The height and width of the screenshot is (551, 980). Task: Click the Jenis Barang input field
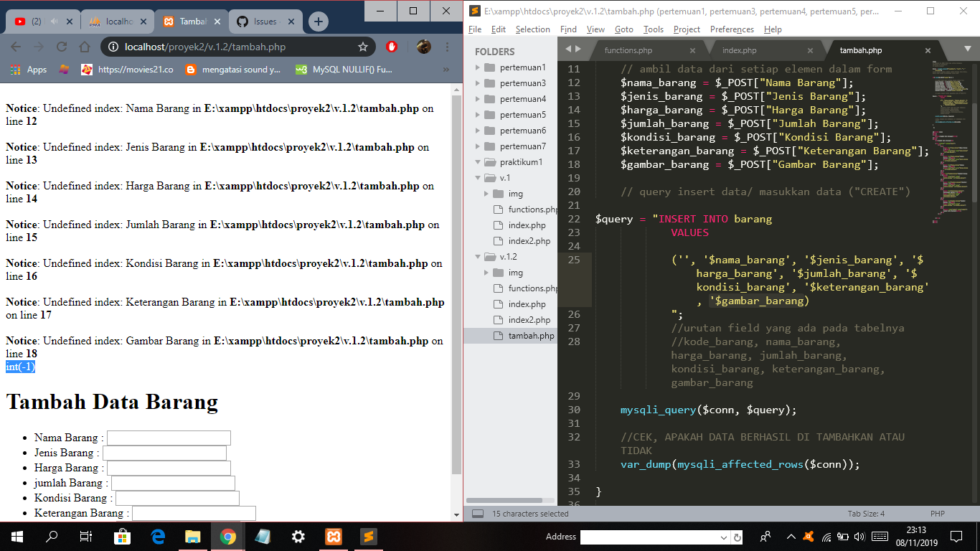[x=164, y=452]
